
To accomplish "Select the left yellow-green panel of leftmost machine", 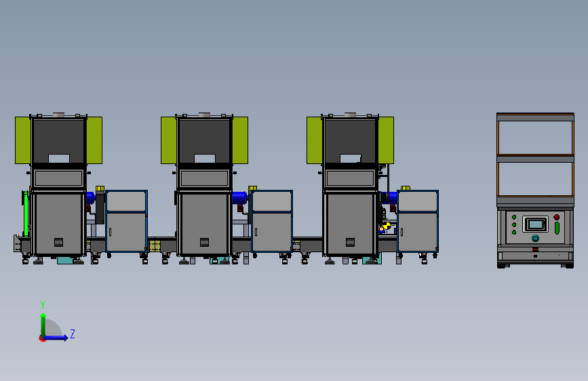I will [23, 140].
